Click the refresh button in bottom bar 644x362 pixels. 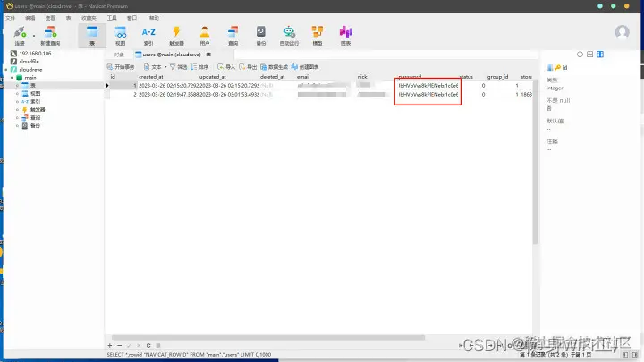[148, 346]
